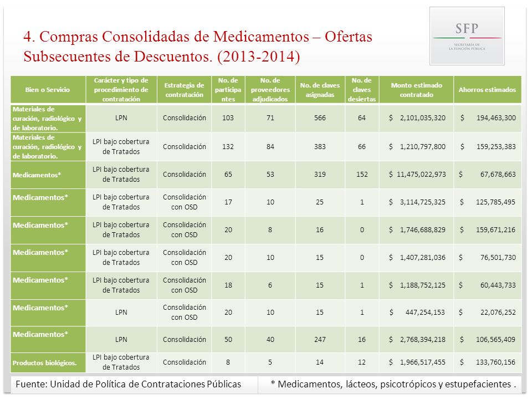
Task: Click the proveedores adjudicados cell showing 53
Action: click(270, 175)
